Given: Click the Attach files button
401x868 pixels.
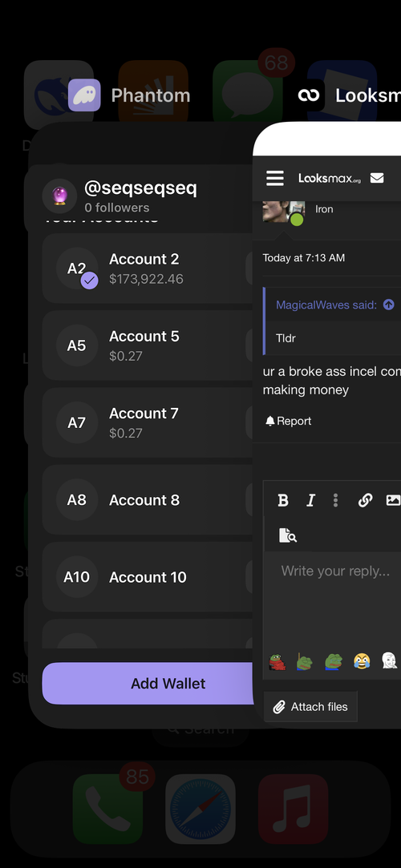Looking at the screenshot, I should click(310, 707).
